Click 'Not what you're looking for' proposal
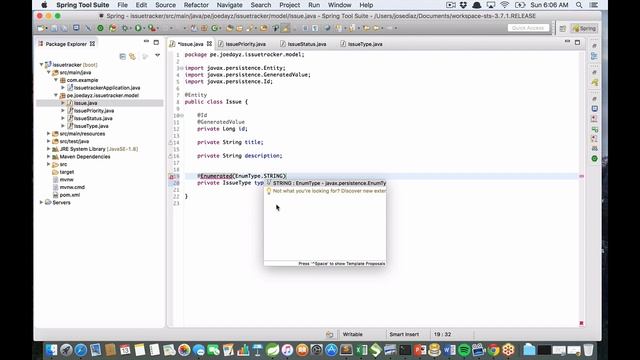 pos(325,191)
